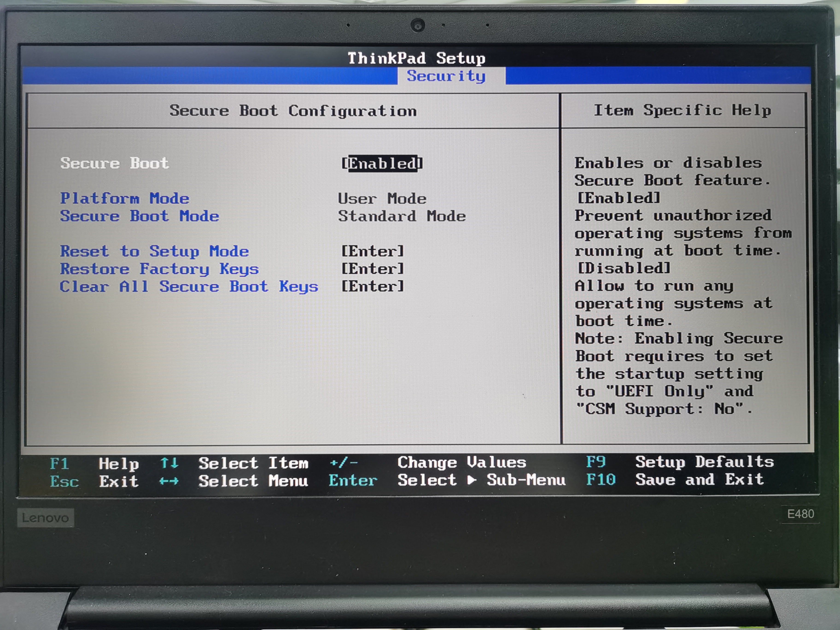Activate [Enter] beside Reset to Setup Mode
Viewport: 840px width, 630px height.
click(x=373, y=251)
